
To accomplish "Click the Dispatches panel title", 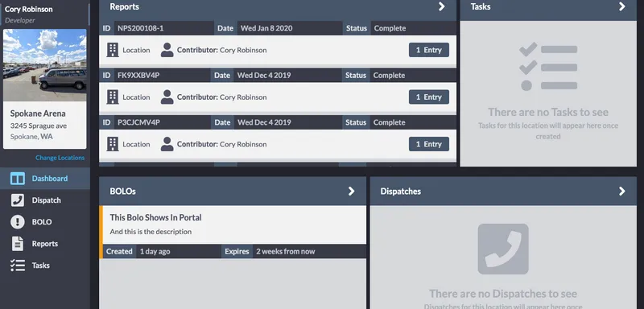I will (400, 192).
